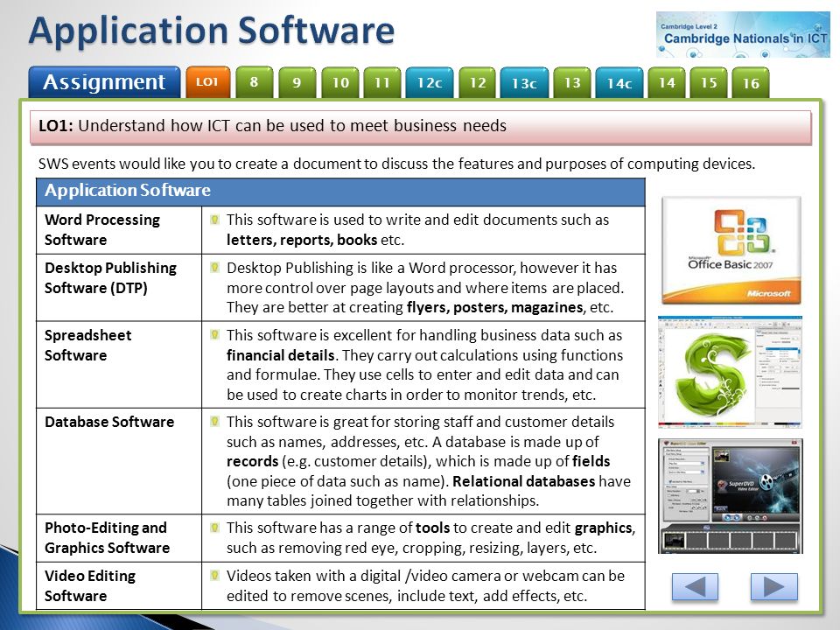This screenshot has height=630, width=840.
Task: Click the bold text 'Relational databases'
Action: (x=523, y=481)
